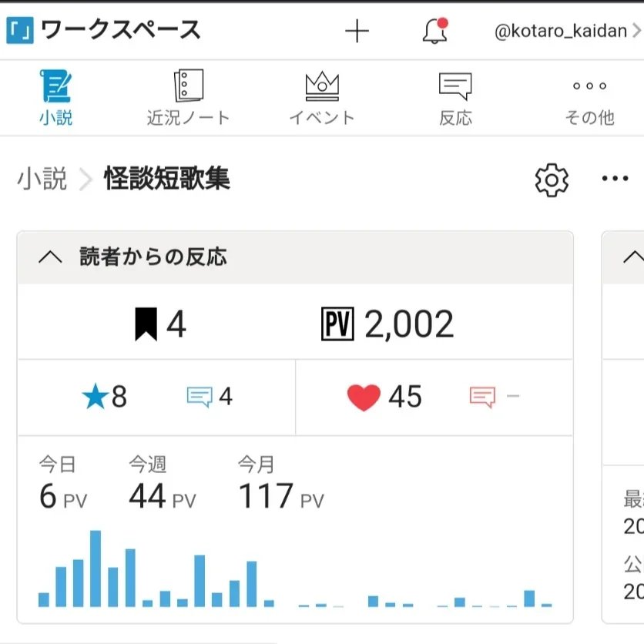
Task: Open notifications via the bell icon
Action: point(435,31)
